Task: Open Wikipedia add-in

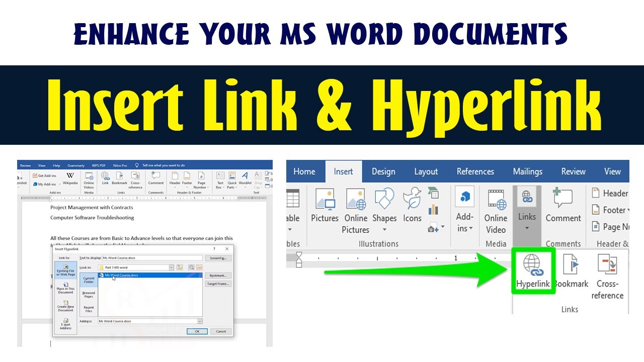Action: [x=70, y=178]
